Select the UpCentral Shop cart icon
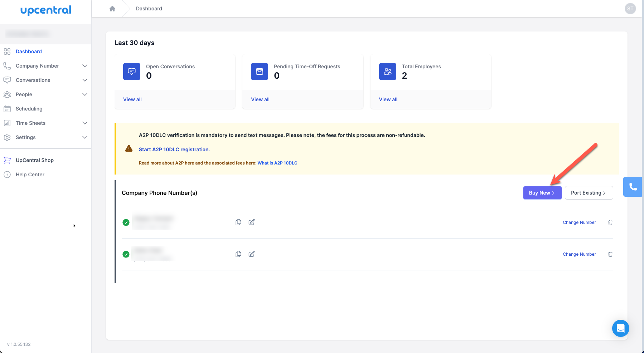The height and width of the screenshot is (353, 644). [7, 160]
